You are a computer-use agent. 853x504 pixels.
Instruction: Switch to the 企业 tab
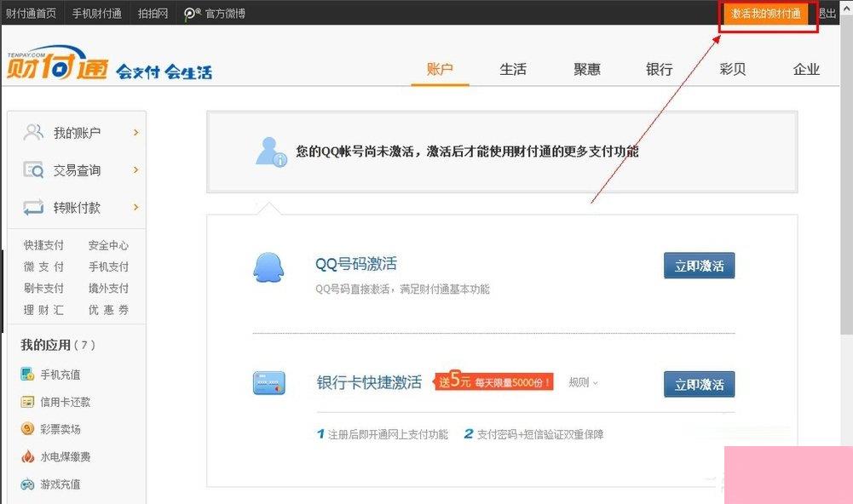[806, 70]
